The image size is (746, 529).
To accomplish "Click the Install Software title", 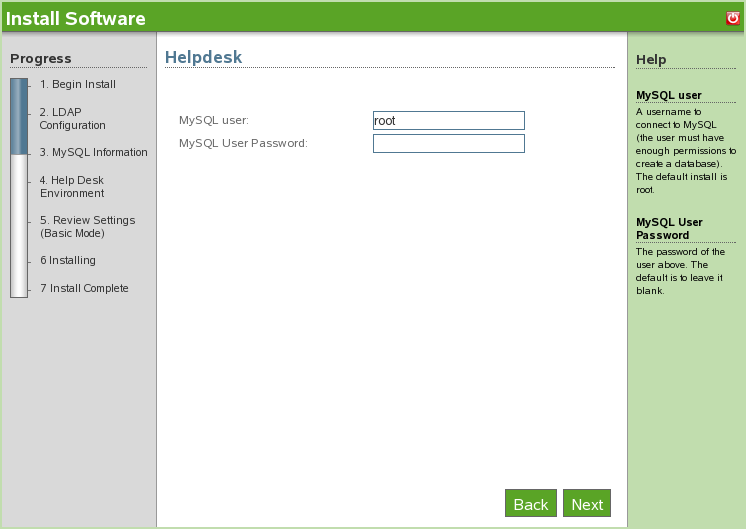I will coord(75,19).
